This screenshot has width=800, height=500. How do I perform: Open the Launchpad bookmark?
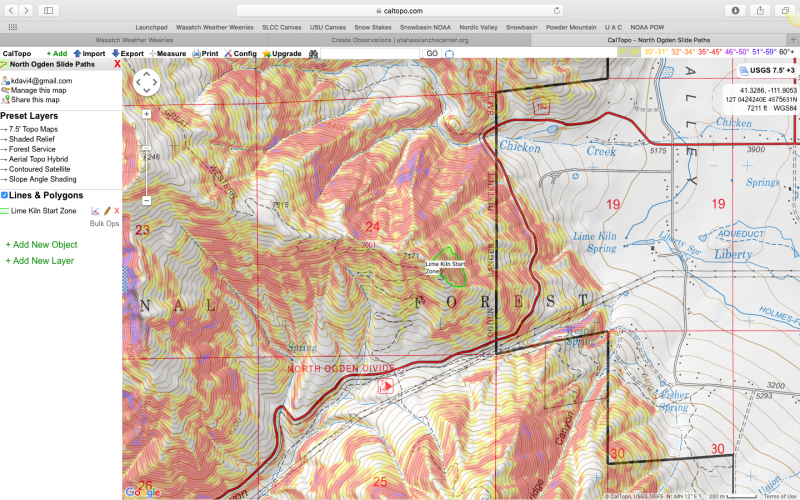pos(151,28)
